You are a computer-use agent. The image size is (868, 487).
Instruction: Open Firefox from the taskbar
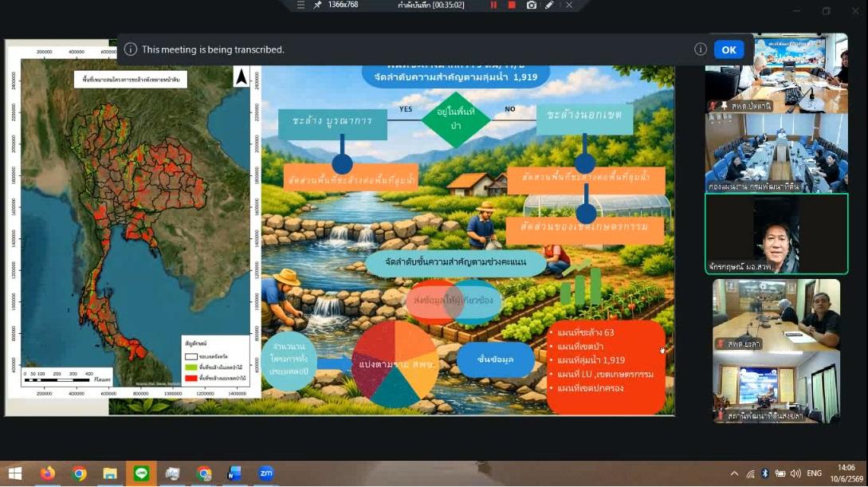point(48,473)
